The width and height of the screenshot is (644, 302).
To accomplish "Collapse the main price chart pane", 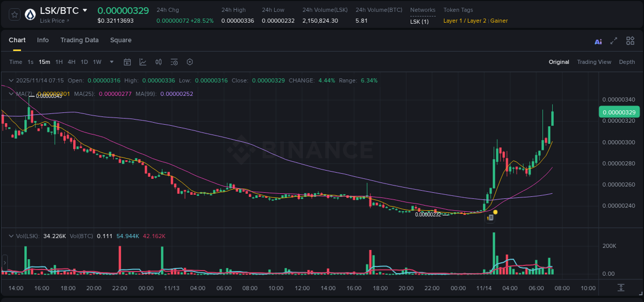I will 11,80.
